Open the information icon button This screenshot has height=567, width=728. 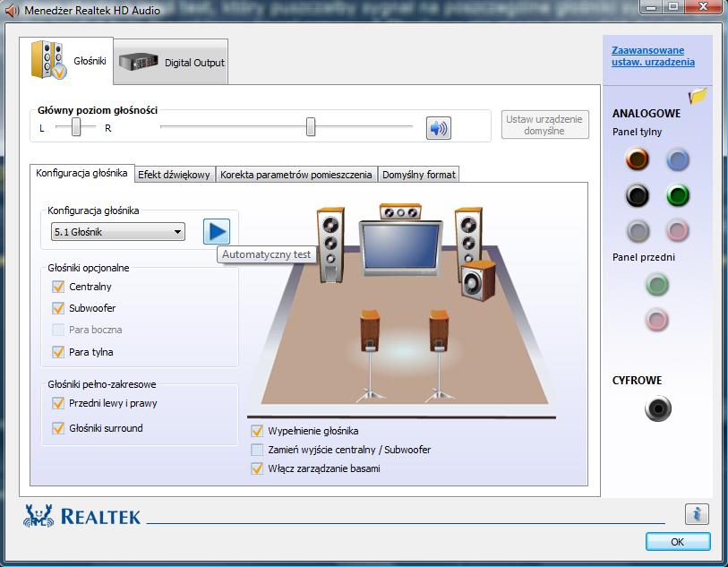[697, 514]
